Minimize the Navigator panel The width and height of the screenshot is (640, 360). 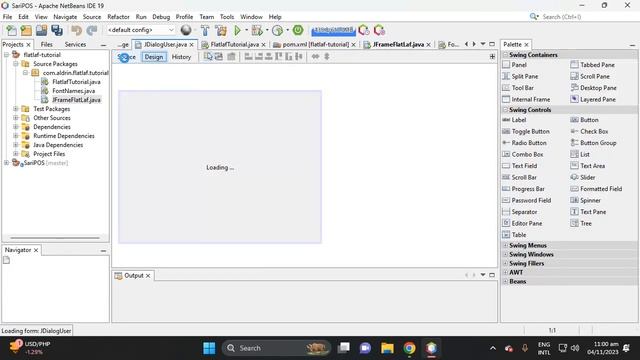coord(103,250)
